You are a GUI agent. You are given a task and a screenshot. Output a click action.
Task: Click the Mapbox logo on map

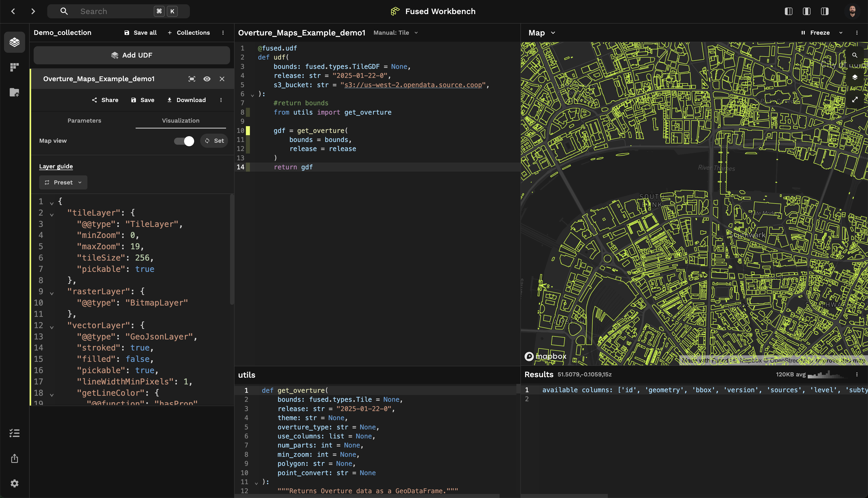point(545,356)
